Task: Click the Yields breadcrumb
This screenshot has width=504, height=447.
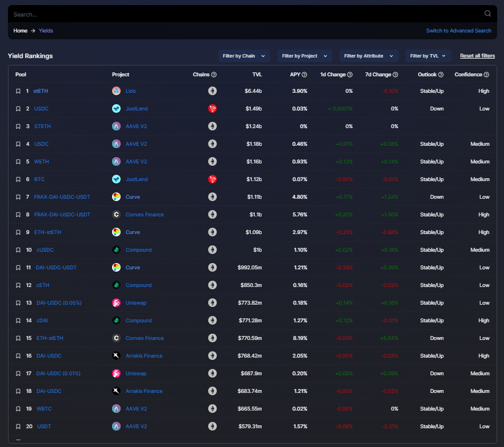Action: coord(46,31)
